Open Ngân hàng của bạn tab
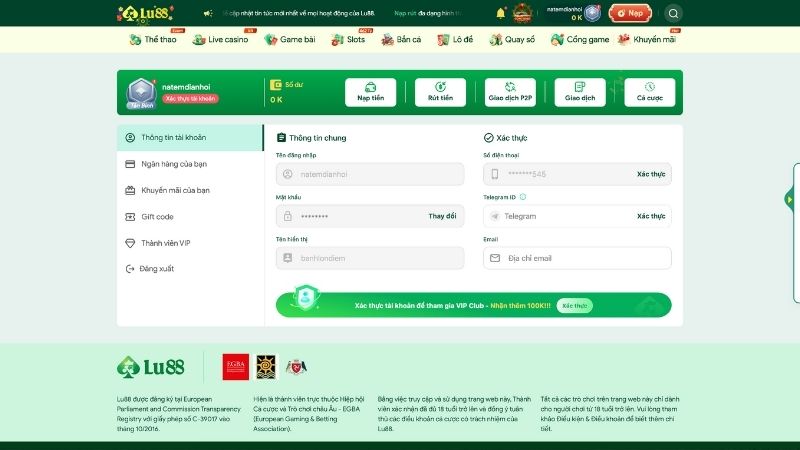The width and height of the screenshot is (800, 450). (174, 164)
